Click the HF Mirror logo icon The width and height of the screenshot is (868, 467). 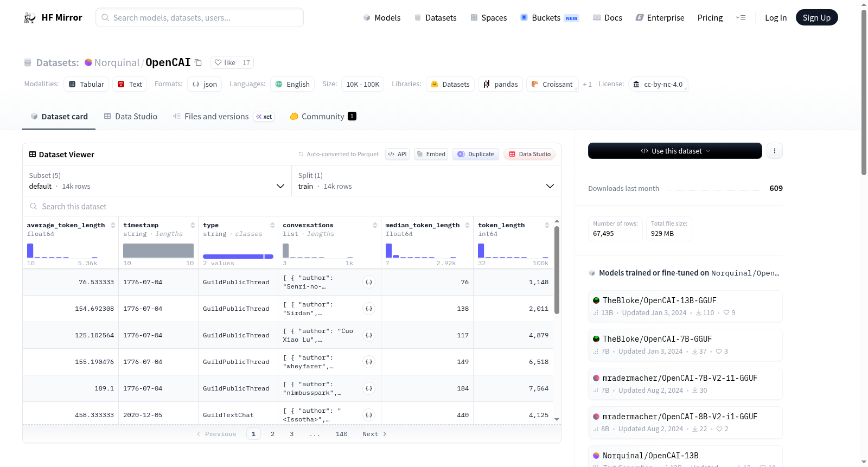pos(30,18)
